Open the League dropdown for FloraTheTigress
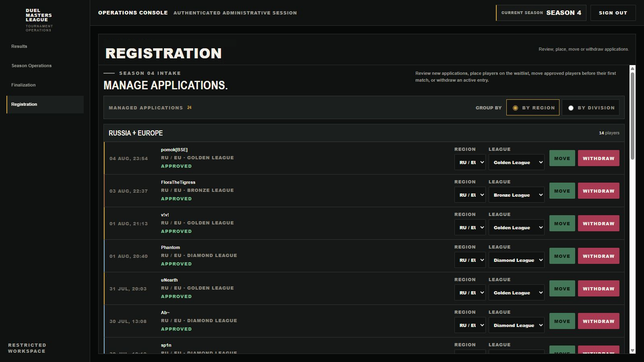Image resolution: width=644 pixels, height=362 pixels. (516, 195)
